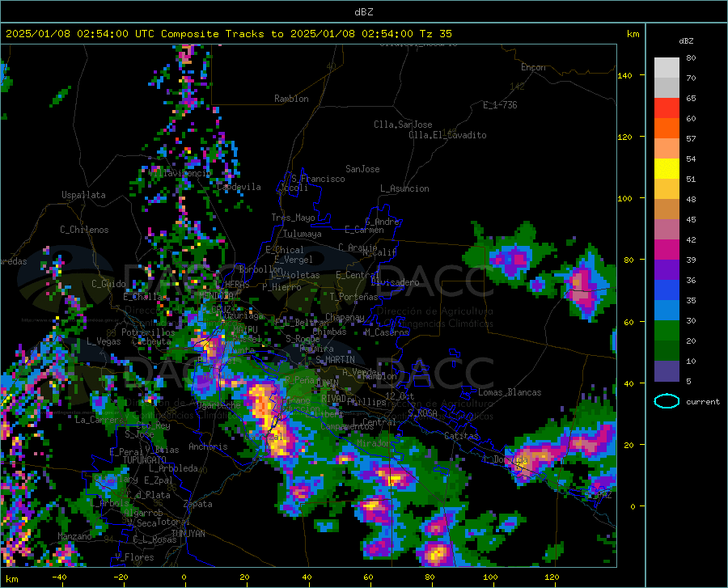Click the 'Encon' map label
This screenshot has width=728, height=588.
[x=533, y=67]
